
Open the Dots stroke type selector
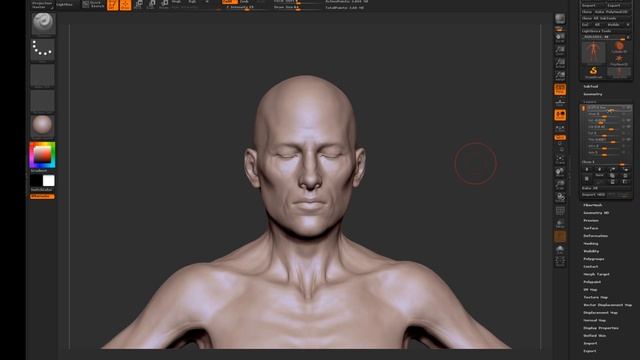click(42, 50)
